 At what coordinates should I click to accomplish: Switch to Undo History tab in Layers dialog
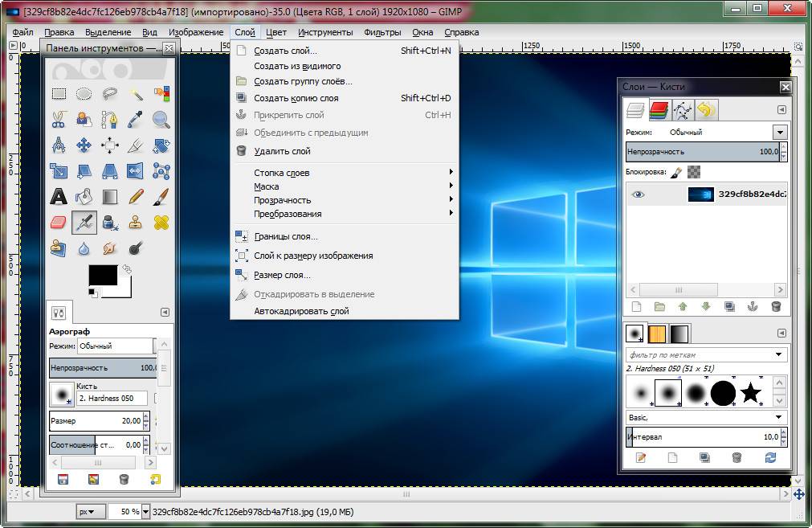[705, 110]
